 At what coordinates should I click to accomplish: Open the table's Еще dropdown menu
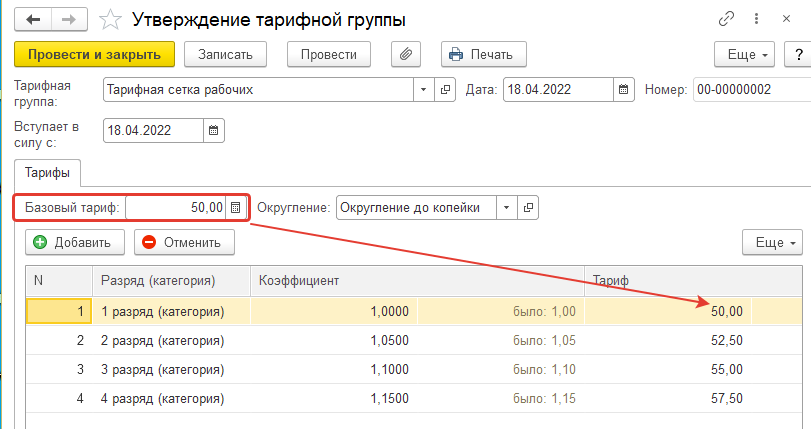pyautogui.click(x=772, y=242)
